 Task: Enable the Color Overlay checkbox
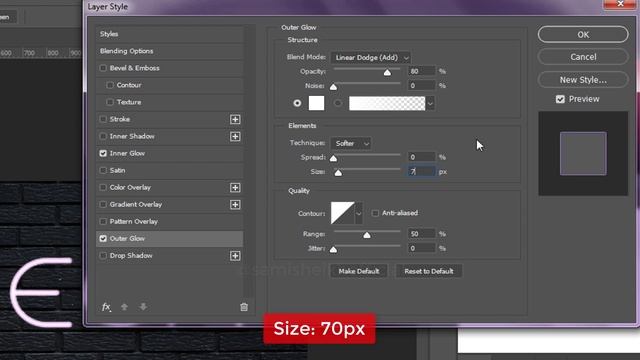coord(103,187)
